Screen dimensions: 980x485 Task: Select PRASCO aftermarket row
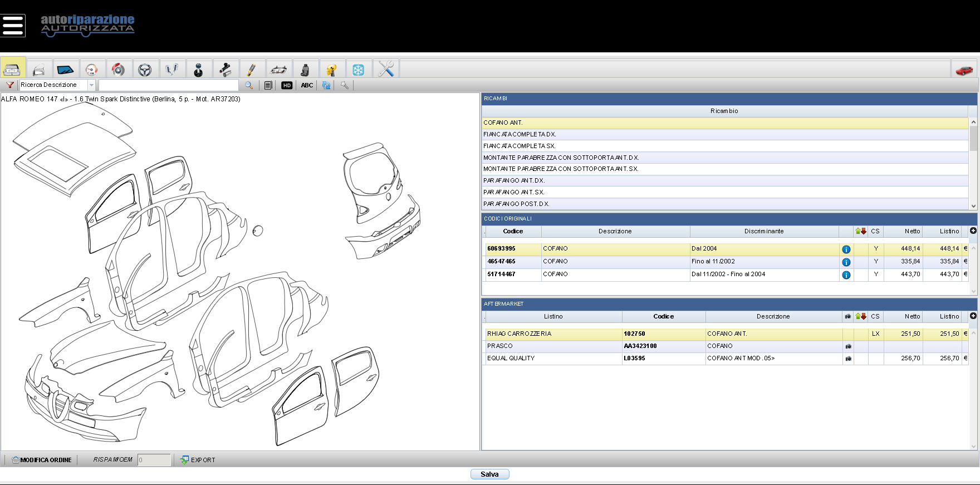point(726,346)
